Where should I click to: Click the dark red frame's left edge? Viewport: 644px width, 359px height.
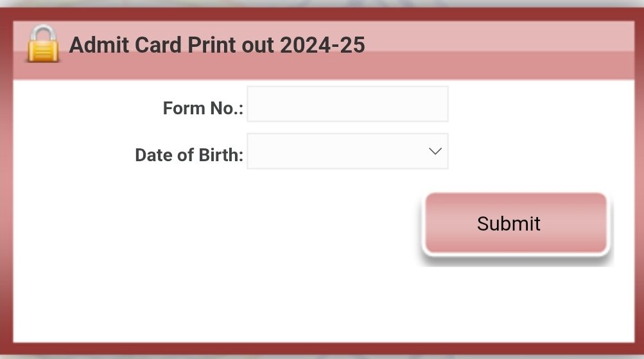tap(6, 193)
